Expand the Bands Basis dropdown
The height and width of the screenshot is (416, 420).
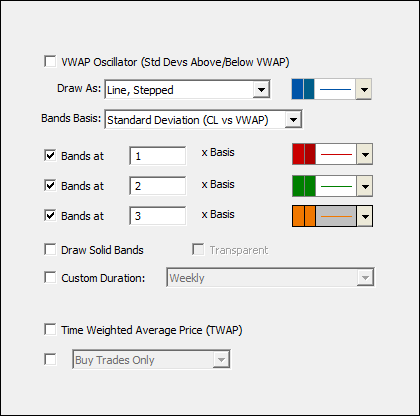[x=293, y=119]
